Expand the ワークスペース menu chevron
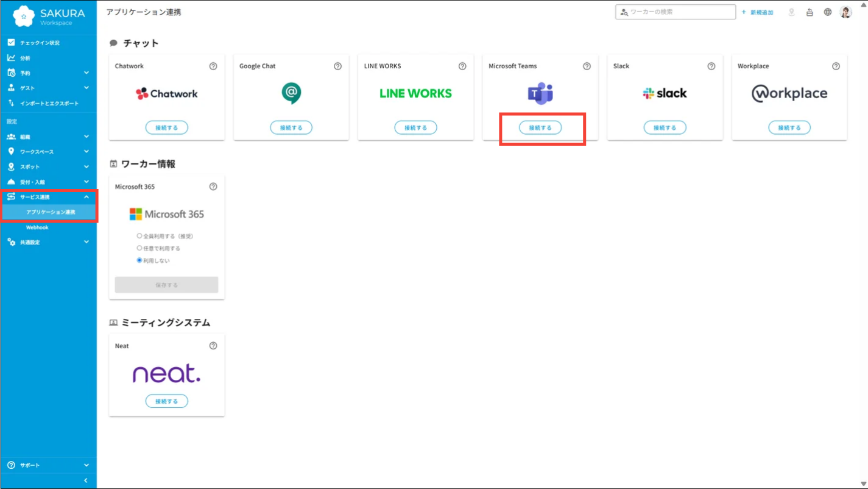The width and height of the screenshot is (868, 489). (86, 151)
